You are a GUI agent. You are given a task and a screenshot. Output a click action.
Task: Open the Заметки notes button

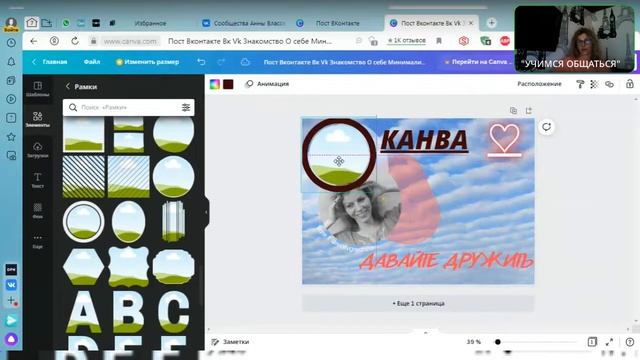point(230,342)
